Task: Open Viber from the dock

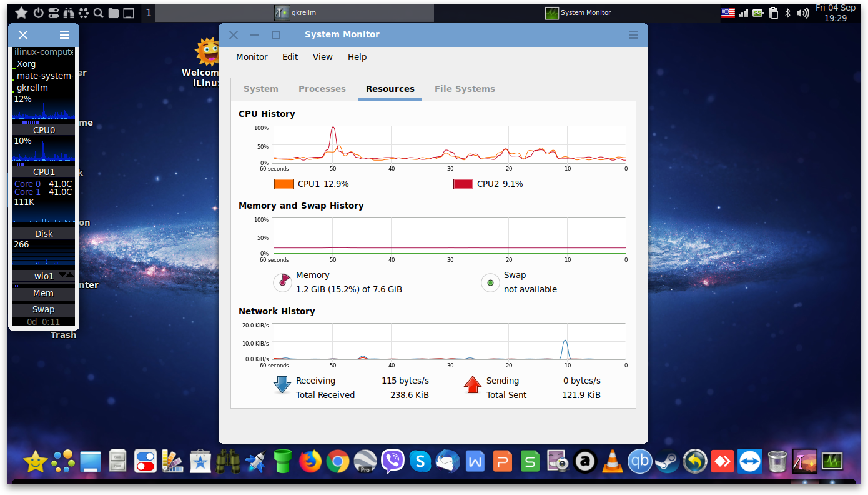Action: (x=393, y=462)
